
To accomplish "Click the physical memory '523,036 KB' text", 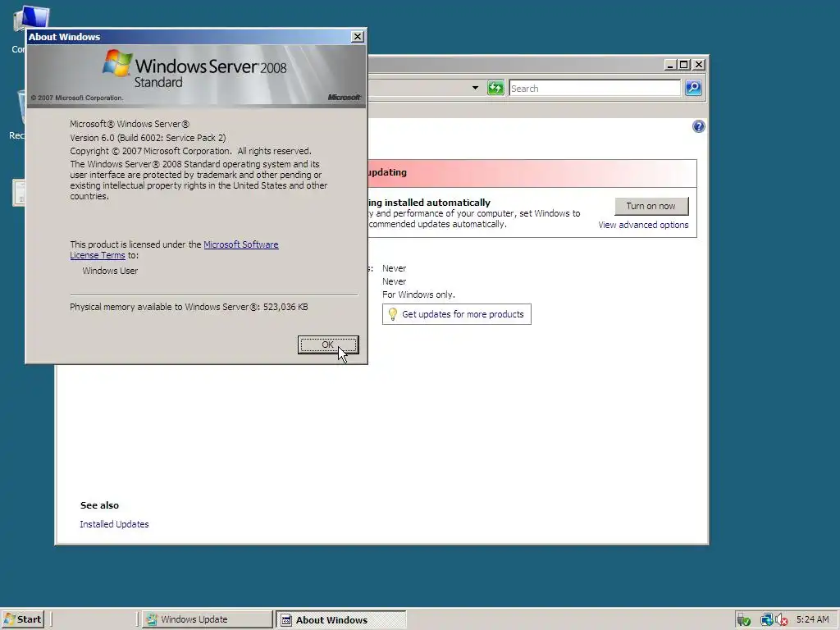I will click(285, 307).
